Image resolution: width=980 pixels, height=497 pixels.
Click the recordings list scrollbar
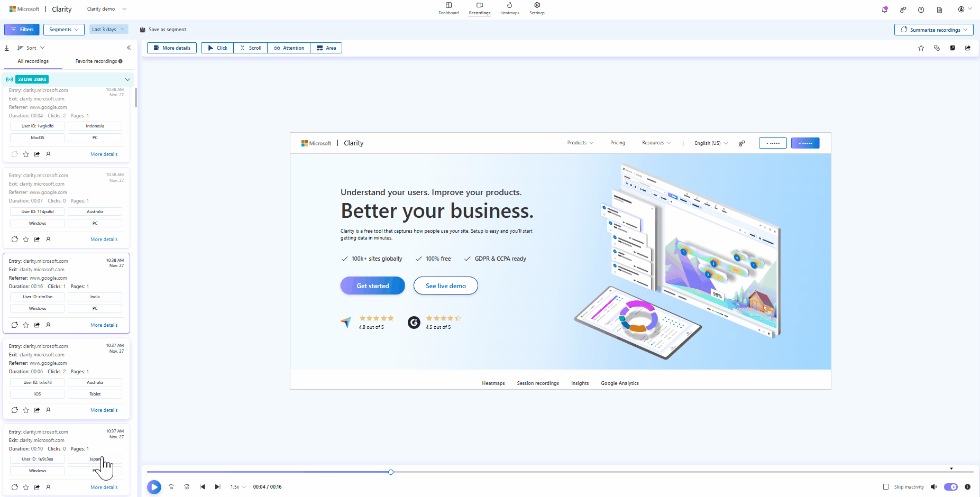(x=136, y=98)
